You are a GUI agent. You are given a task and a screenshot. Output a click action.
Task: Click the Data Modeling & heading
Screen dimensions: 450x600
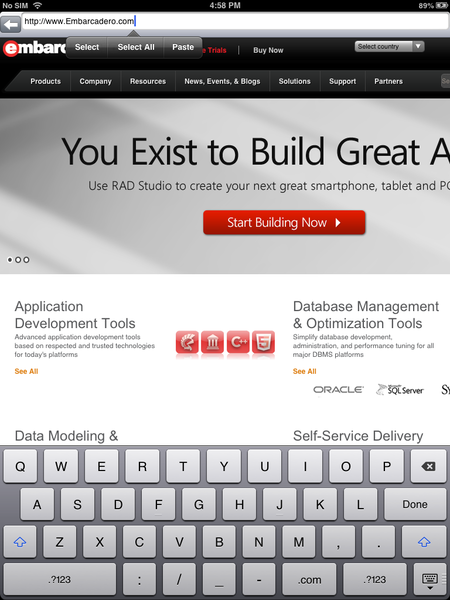click(66, 436)
